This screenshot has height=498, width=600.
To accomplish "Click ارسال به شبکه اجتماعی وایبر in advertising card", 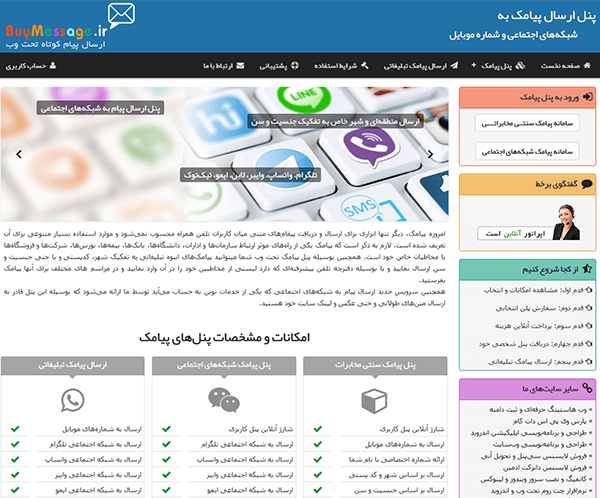I will (98, 475).
